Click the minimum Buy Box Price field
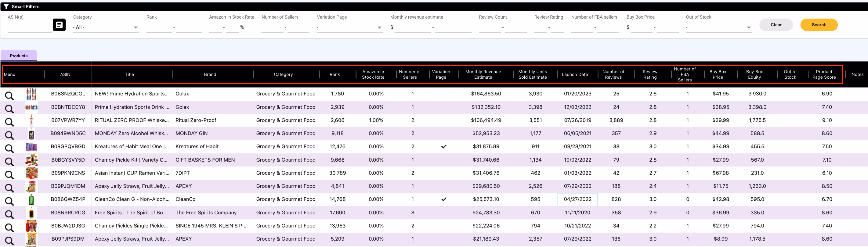 click(x=642, y=27)
